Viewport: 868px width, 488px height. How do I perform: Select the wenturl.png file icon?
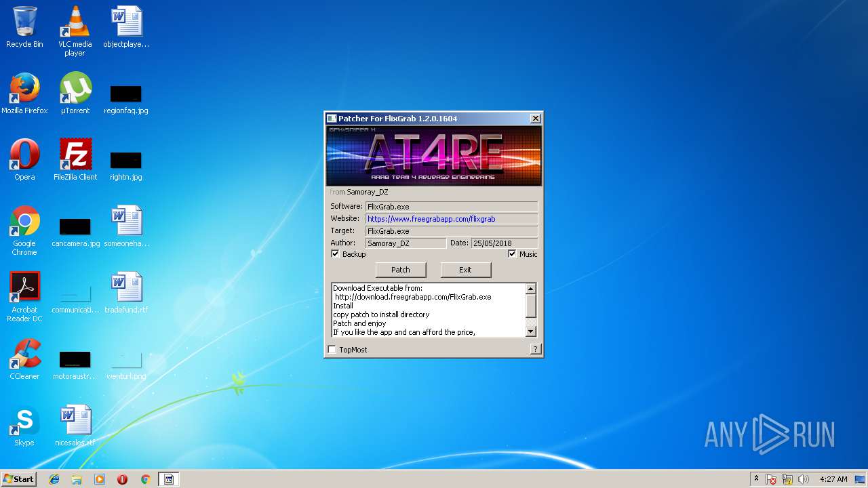[x=126, y=365]
